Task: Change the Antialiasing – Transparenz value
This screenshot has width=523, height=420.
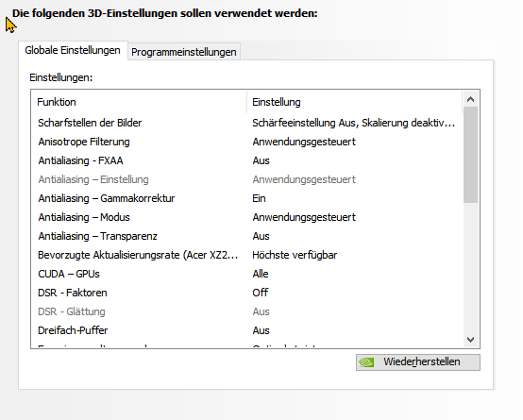Action: (261, 236)
